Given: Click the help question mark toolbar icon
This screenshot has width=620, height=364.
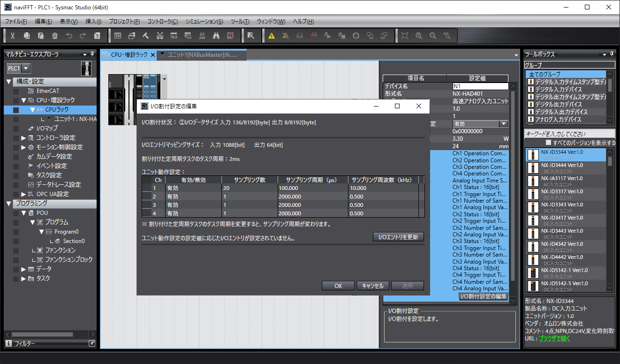Looking at the screenshot, I should [97, 36].
